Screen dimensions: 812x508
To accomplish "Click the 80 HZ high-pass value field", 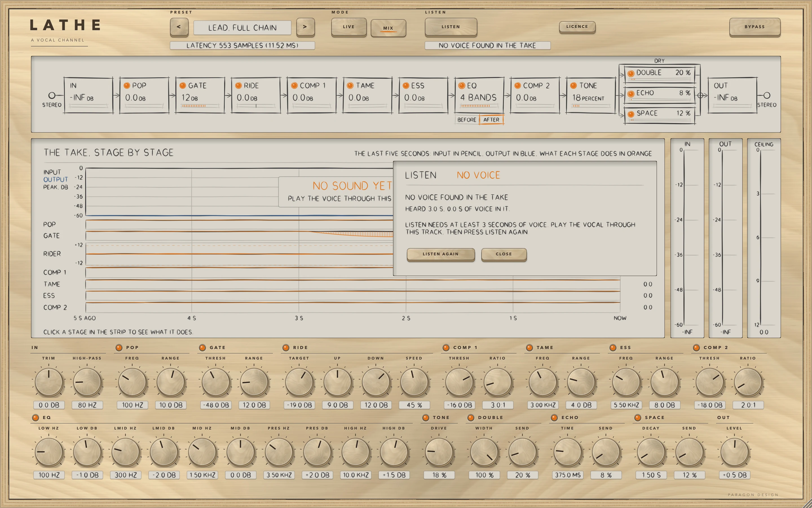I will pyautogui.click(x=87, y=405).
